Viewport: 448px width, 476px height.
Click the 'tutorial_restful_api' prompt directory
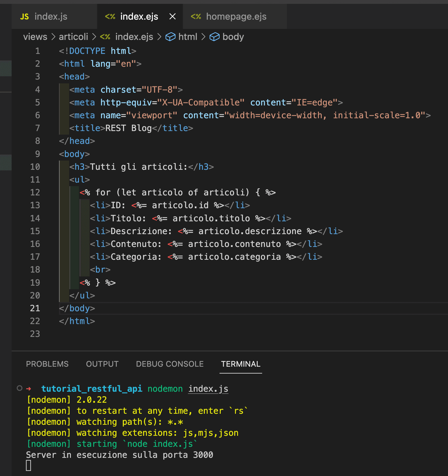pyautogui.click(x=91, y=389)
